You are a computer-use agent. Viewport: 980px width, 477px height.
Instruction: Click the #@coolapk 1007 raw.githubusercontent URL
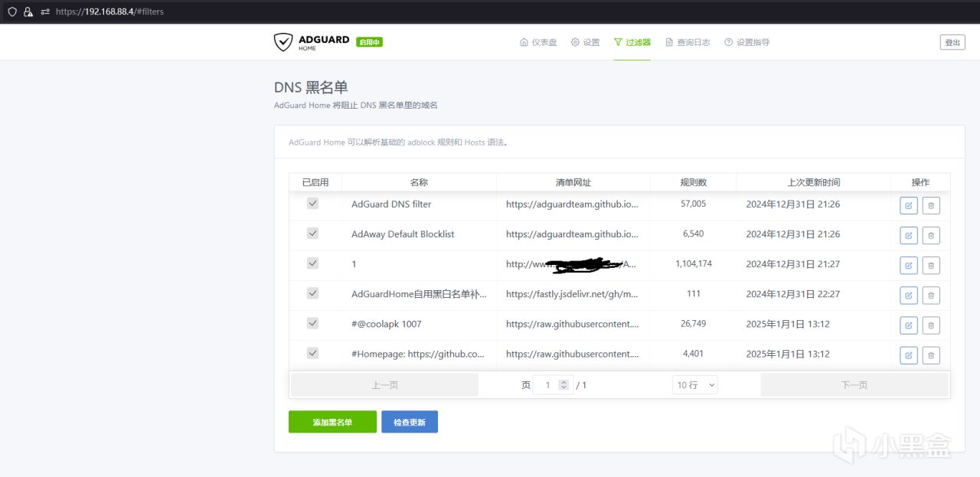[572, 324]
